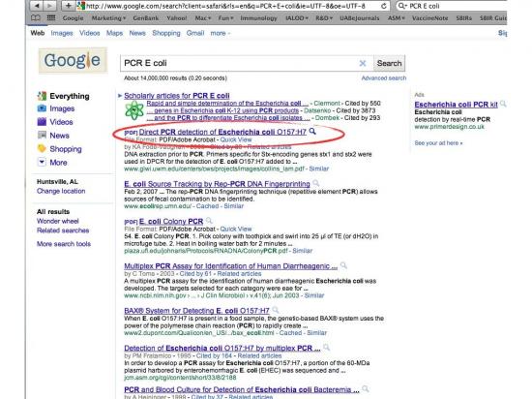Click the Search button
This screenshot has height=399, width=532.
[389, 63]
